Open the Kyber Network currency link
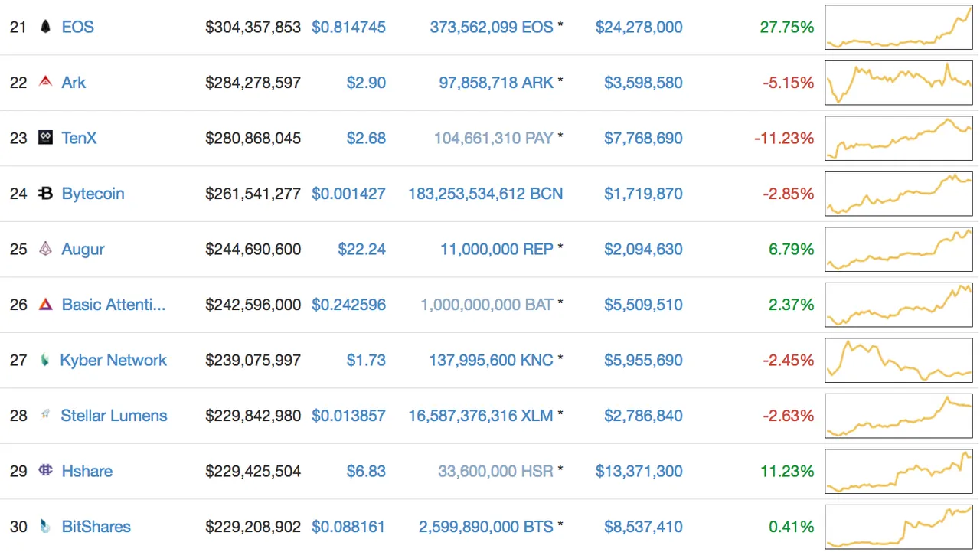The height and width of the screenshot is (552, 980). click(113, 360)
